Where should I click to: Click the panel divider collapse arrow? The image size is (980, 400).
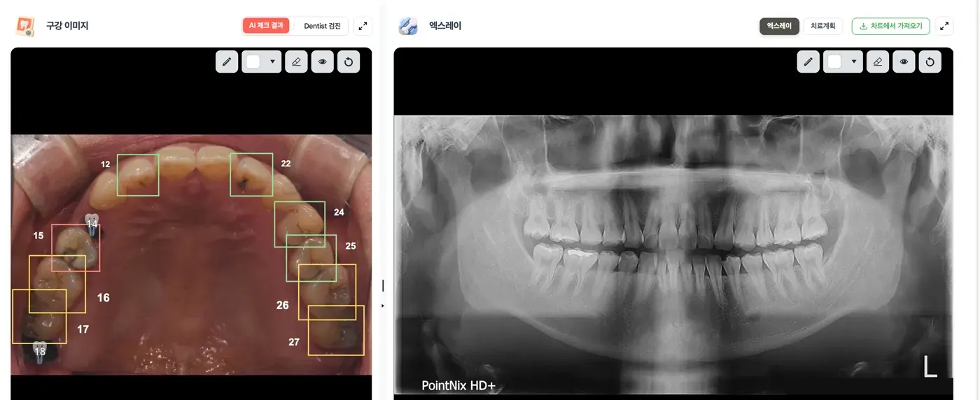click(x=383, y=306)
